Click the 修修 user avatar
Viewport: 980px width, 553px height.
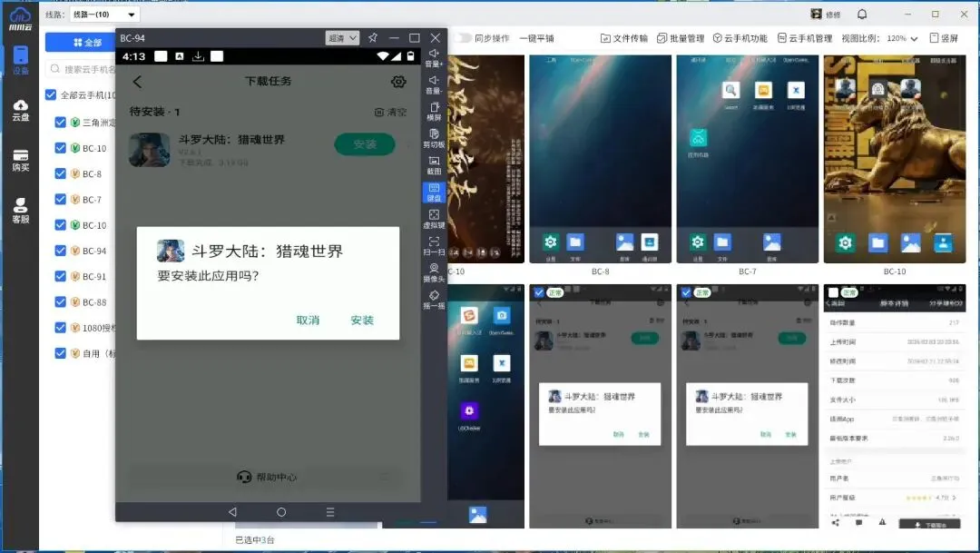817,14
